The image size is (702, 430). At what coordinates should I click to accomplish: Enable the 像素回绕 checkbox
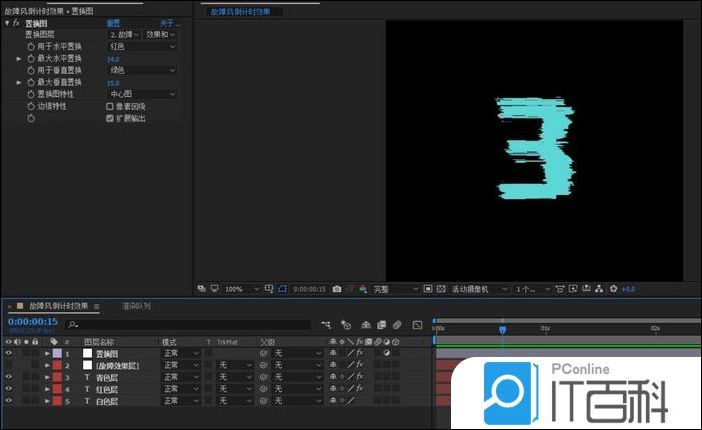(x=110, y=106)
